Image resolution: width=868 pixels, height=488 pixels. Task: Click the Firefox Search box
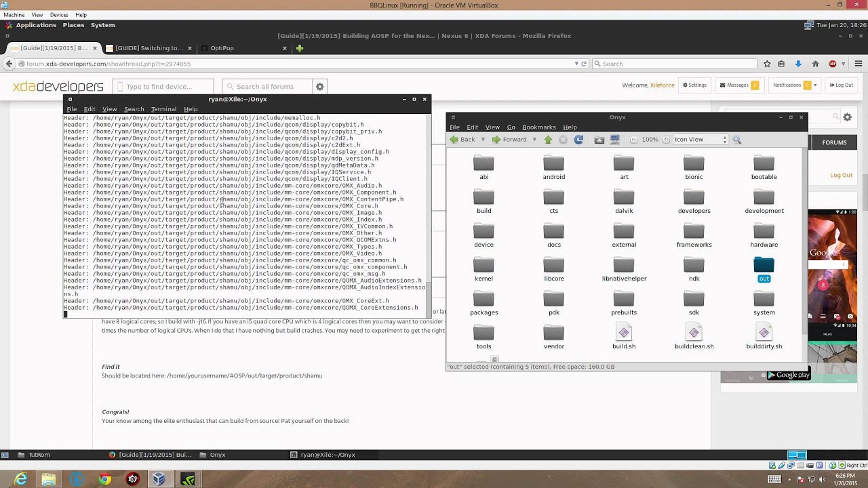click(674, 64)
